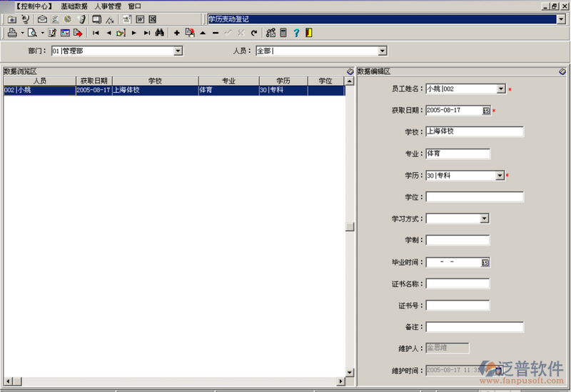Go to last record

point(147,33)
